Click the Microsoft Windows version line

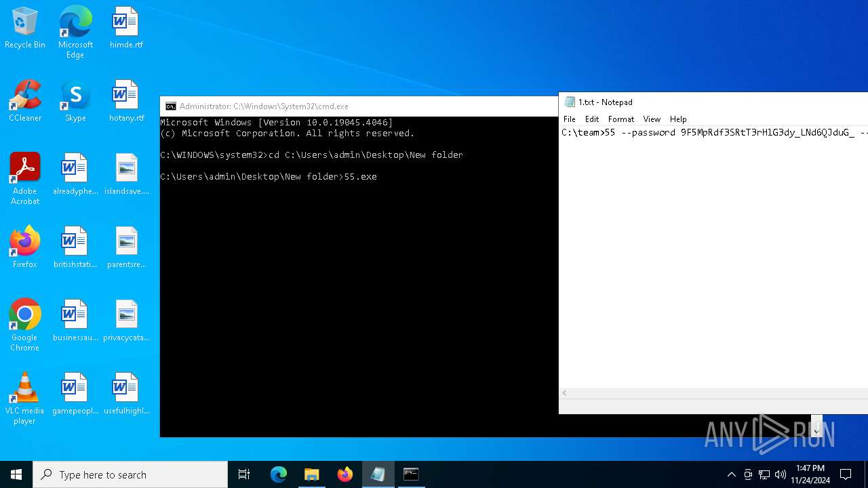coord(277,123)
